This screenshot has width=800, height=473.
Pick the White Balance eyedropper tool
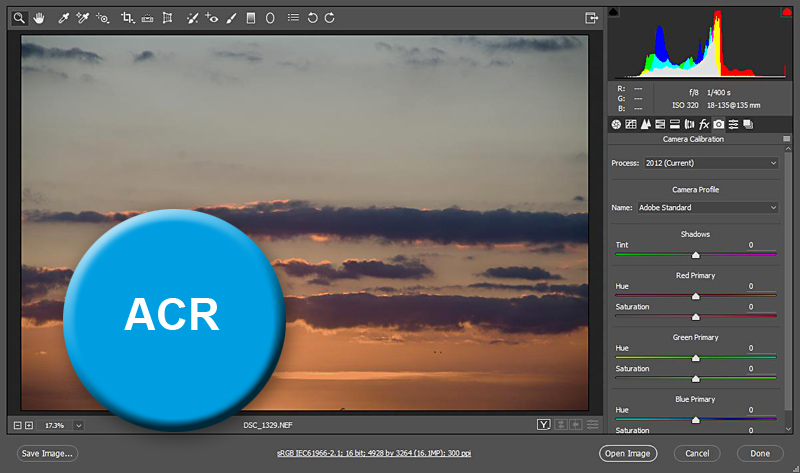[x=64, y=18]
